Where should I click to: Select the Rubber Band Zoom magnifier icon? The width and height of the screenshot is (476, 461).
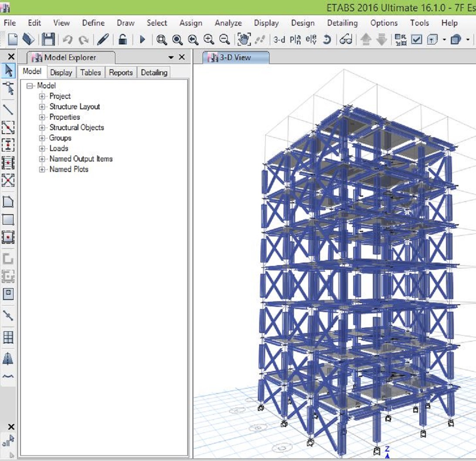click(162, 40)
